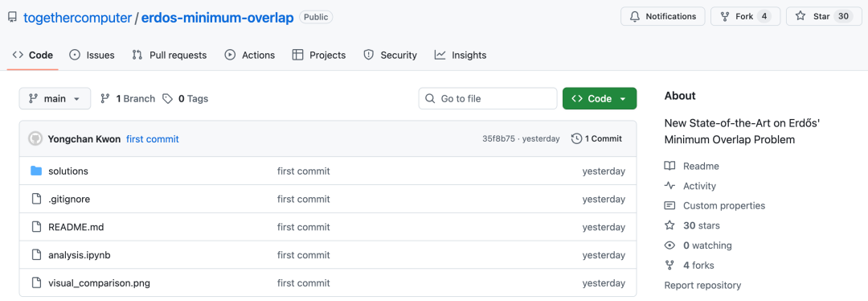Click the file icon for .gitignore
This screenshot has height=301, width=868.
(36, 199)
